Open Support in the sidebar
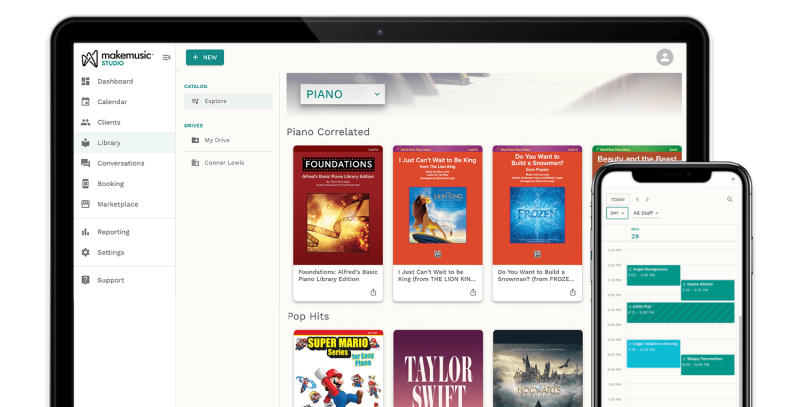Screen dimensions: 787x407 124,280
